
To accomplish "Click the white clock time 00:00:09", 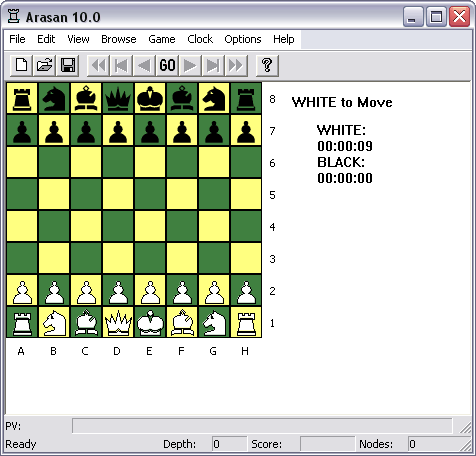I will 345,146.
